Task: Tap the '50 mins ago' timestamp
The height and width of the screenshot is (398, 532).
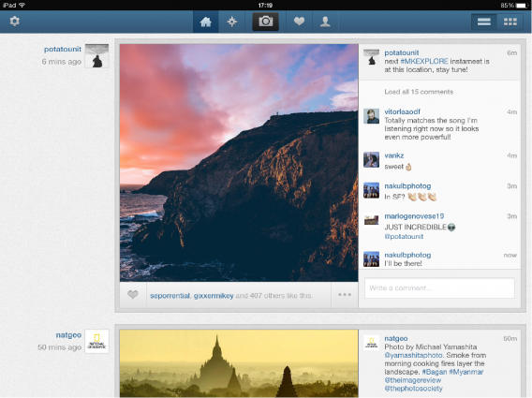Action: pos(59,347)
